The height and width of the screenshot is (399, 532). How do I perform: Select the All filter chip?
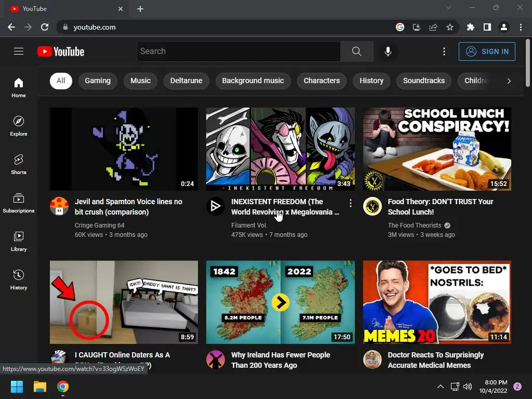point(61,81)
